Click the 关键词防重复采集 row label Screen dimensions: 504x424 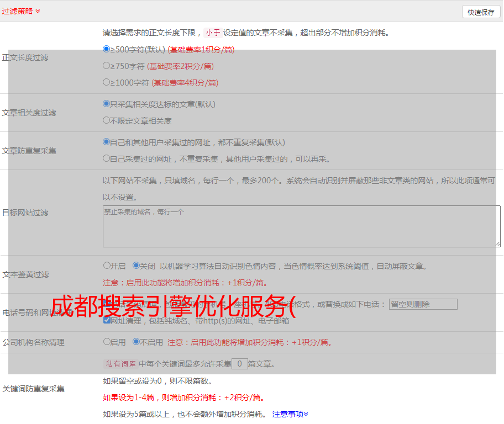33,389
